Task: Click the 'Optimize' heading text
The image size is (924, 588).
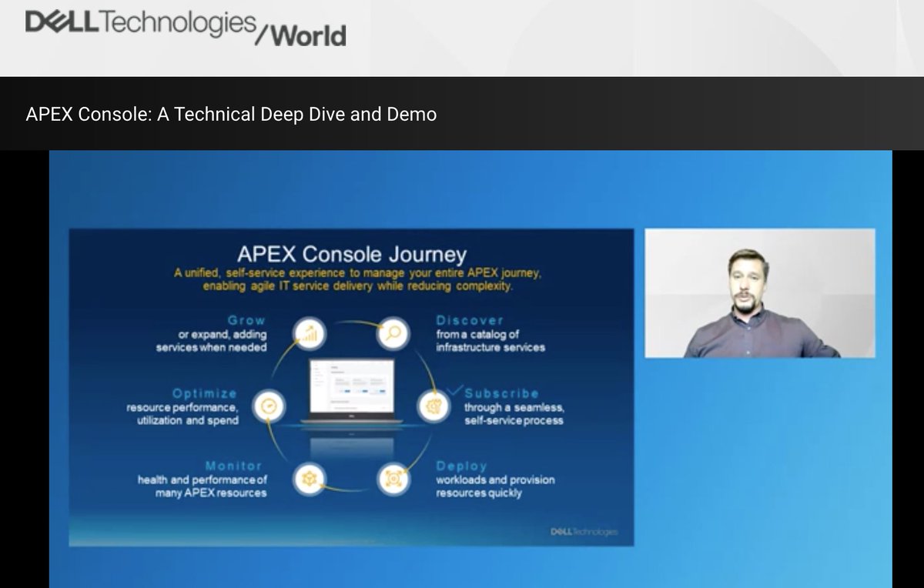Action: pos(205,393)
